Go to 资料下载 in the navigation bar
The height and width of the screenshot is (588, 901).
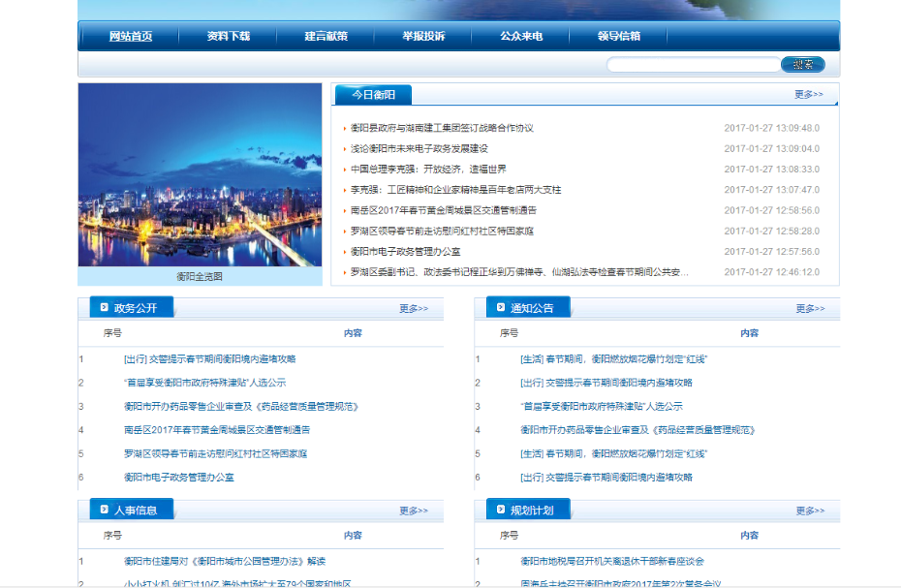click(228, 36)
